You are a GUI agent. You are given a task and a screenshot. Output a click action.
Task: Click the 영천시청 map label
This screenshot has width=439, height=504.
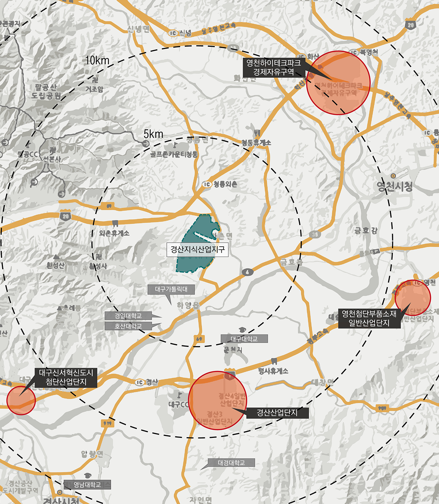click(395, 187)
